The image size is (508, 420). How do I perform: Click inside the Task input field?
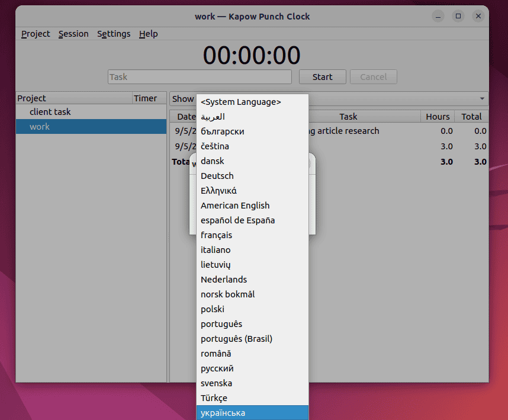[200, 76]
